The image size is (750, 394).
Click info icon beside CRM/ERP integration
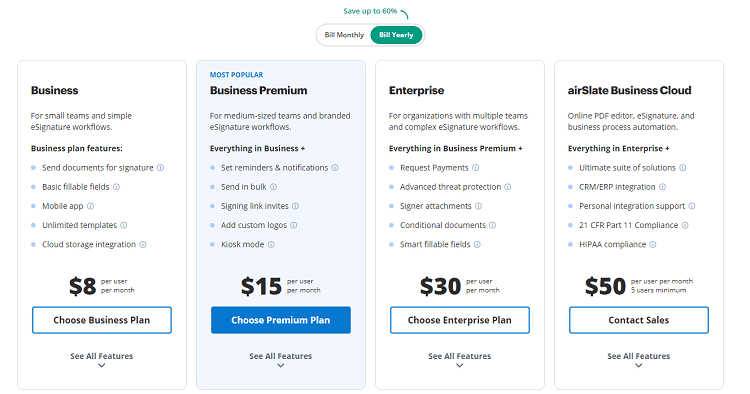[662, 187]
